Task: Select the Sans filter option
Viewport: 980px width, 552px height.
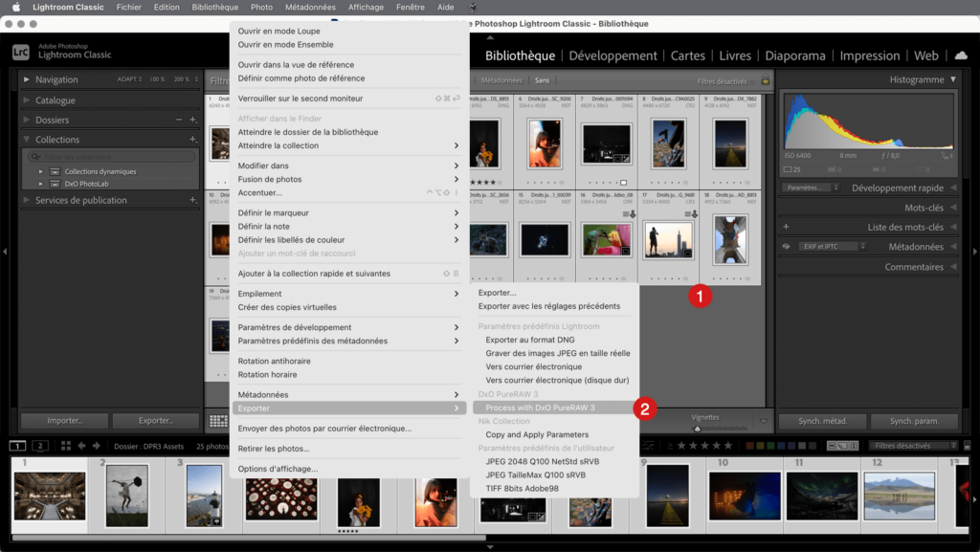Action: pyautogui.click(x=542, y=80)
